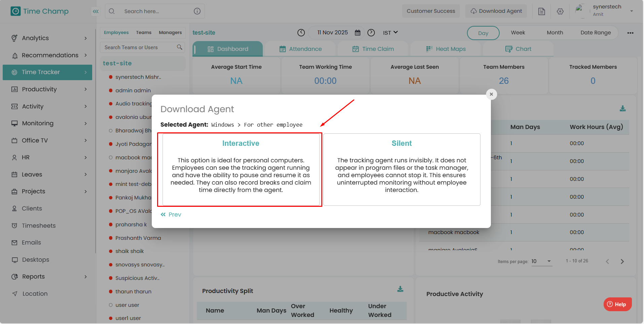644x324 pixels.
Task: Click the Time Champ logo
Action: pos(40,11)
